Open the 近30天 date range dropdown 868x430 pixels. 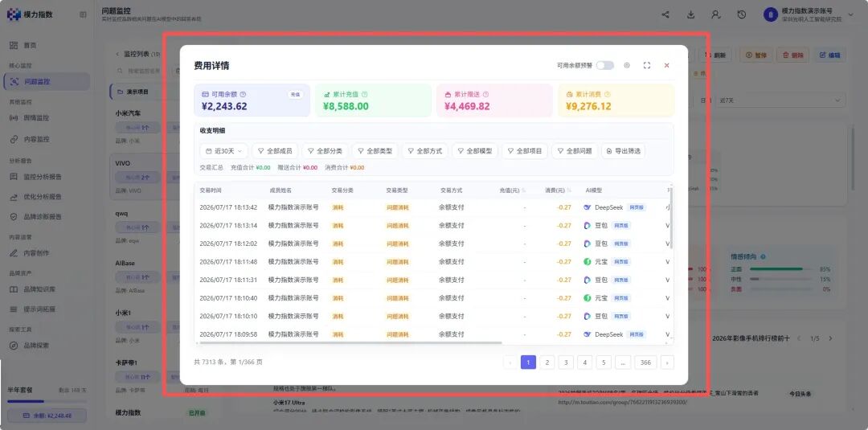[223, 151]
